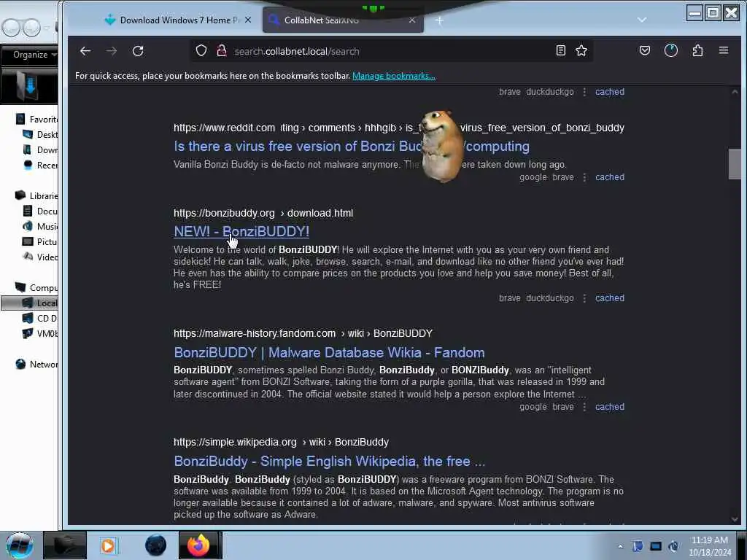
Task: Click the https://bonzibuddy.org URL text
Action: point(224,214)
